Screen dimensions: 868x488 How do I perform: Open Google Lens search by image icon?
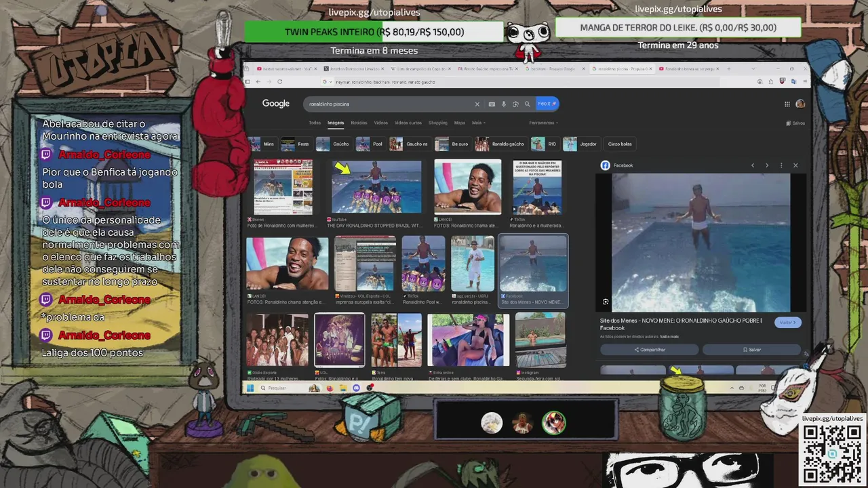click(515, 104)
